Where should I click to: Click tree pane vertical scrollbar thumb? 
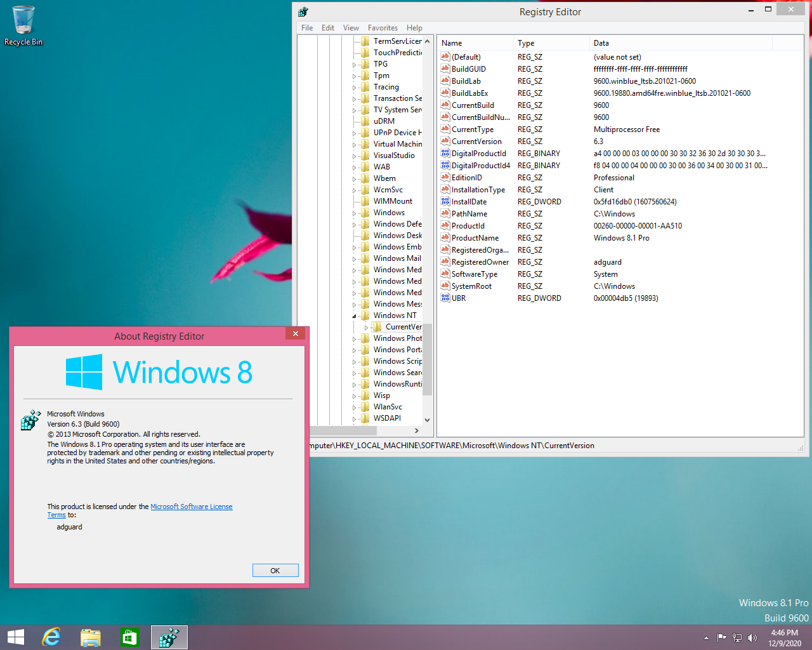pyautogui.click(x=427, y=359)
